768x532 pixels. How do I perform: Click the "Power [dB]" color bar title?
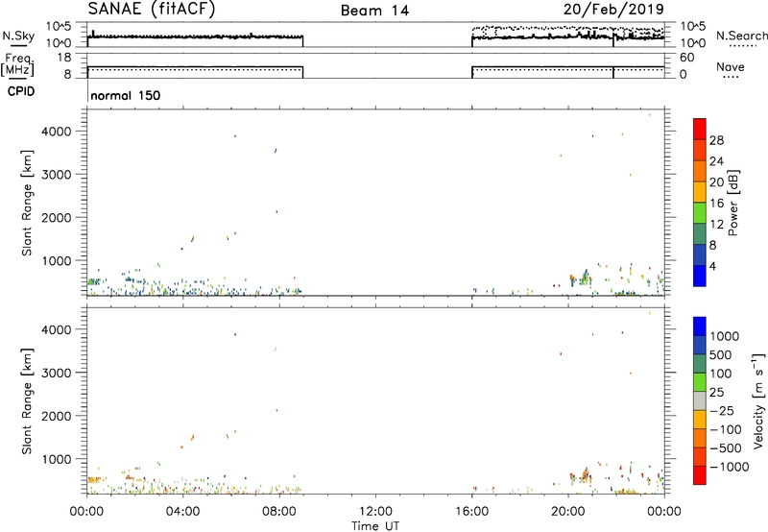coord(732,203)
